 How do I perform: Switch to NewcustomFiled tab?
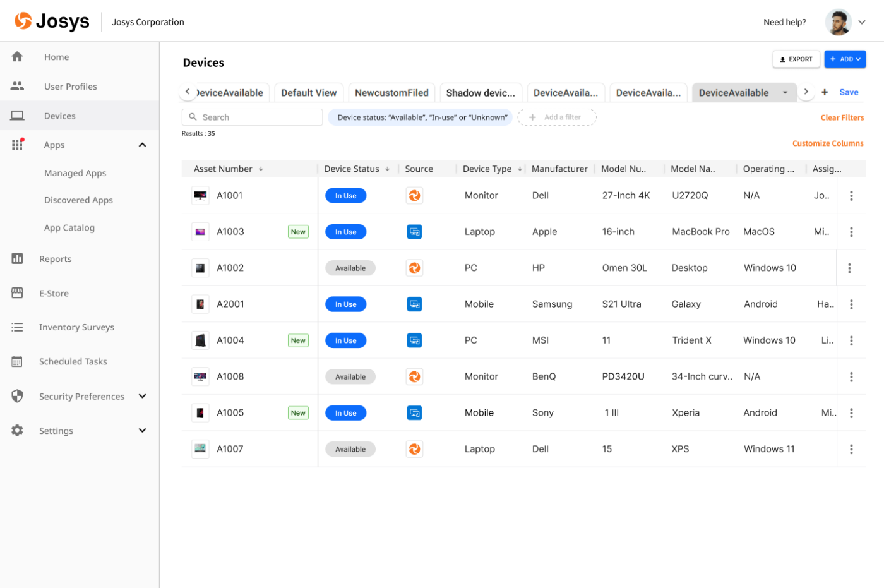[391, 93]
